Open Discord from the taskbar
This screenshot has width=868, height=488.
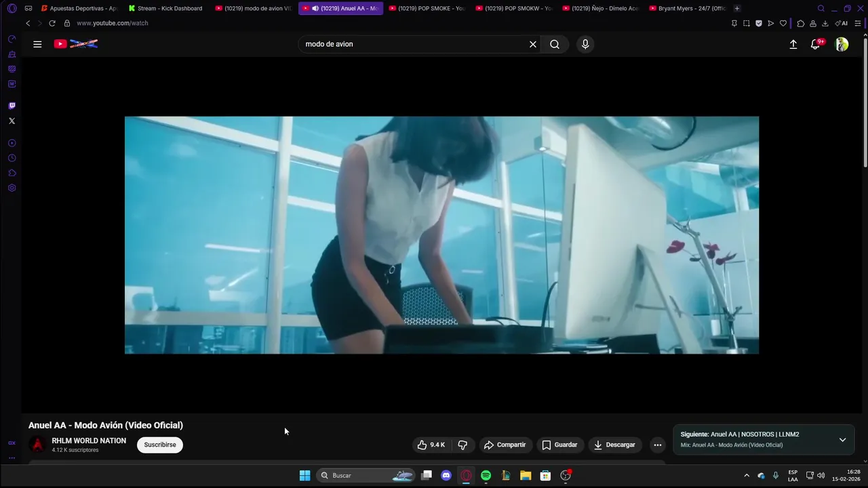[x=446, y=475]
